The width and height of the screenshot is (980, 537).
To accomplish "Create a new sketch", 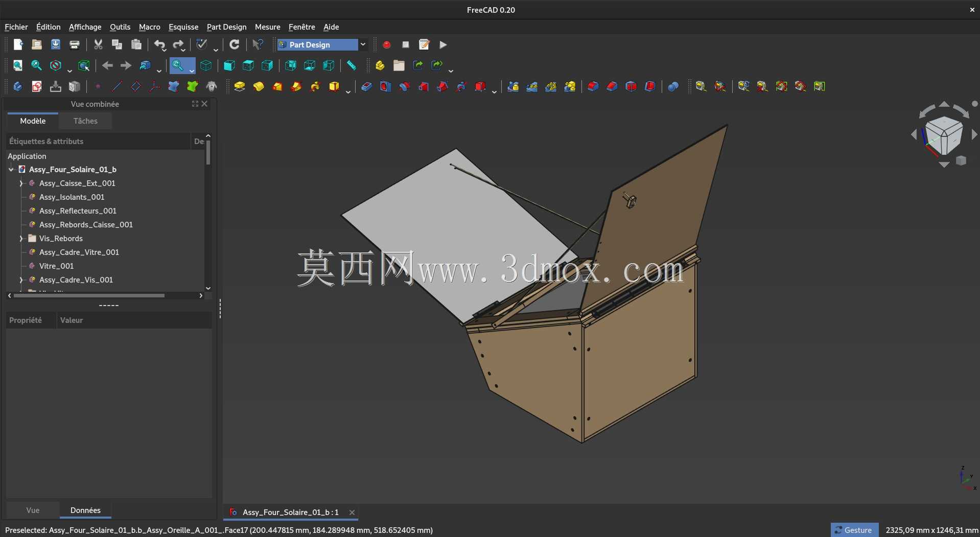I will pos(36,86).
